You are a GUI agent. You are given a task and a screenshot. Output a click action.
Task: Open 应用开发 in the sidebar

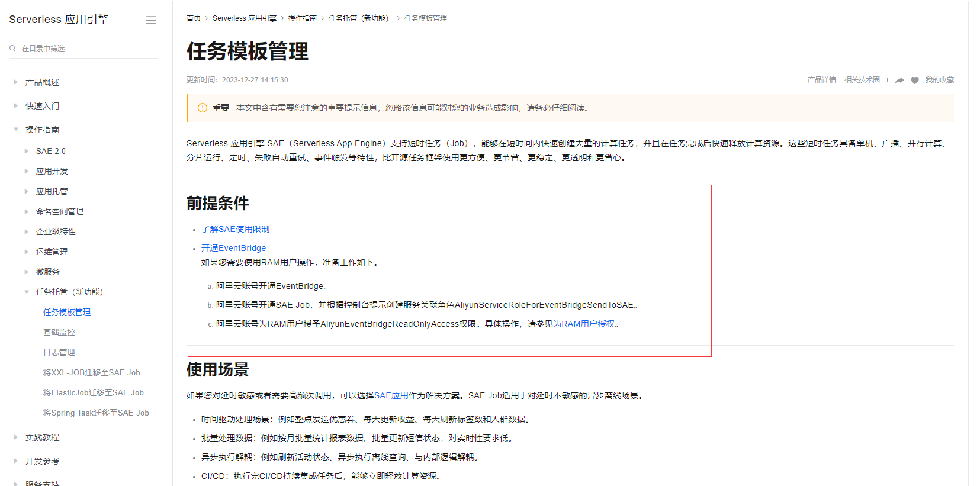click(x=52, y=171)
